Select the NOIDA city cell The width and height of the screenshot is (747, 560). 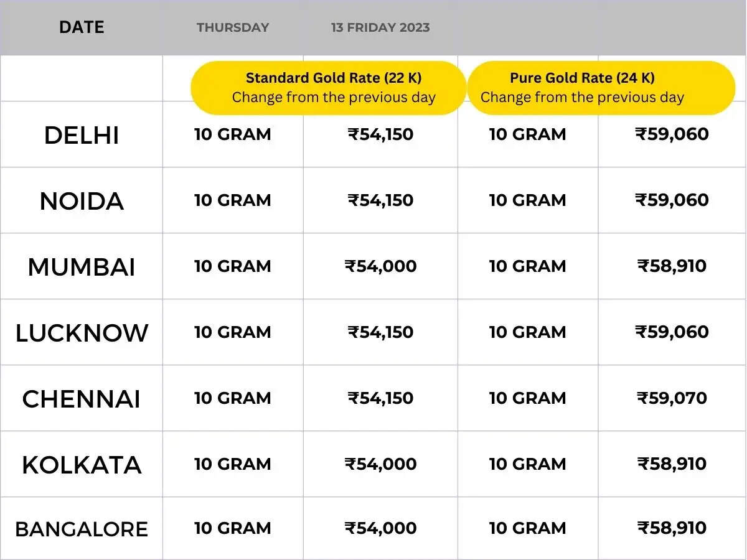[82, 201]
